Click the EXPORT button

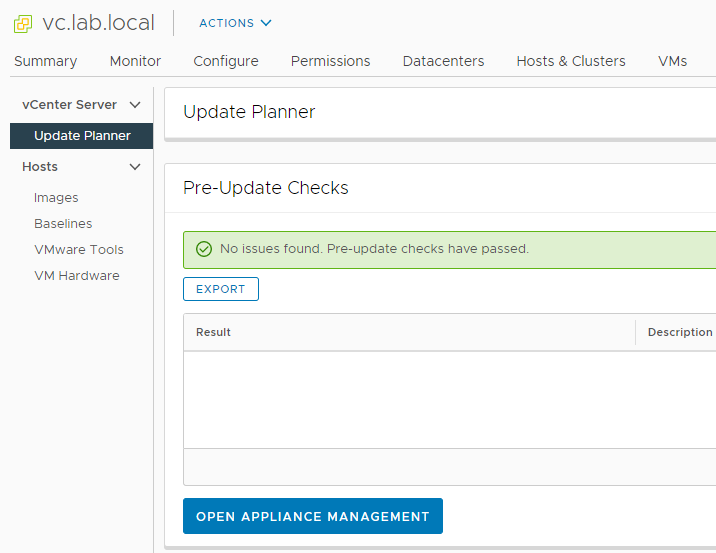[x=221, y=289]
